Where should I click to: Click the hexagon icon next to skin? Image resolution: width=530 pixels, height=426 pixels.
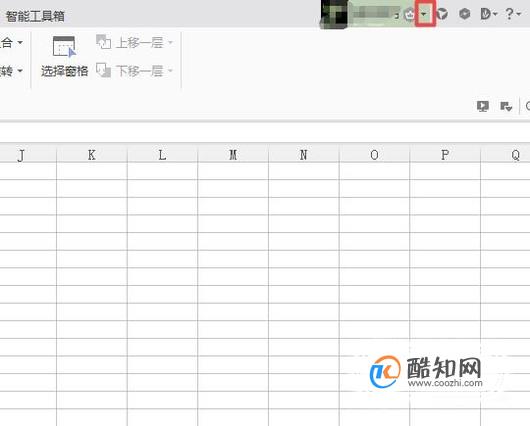click(465, 14)
